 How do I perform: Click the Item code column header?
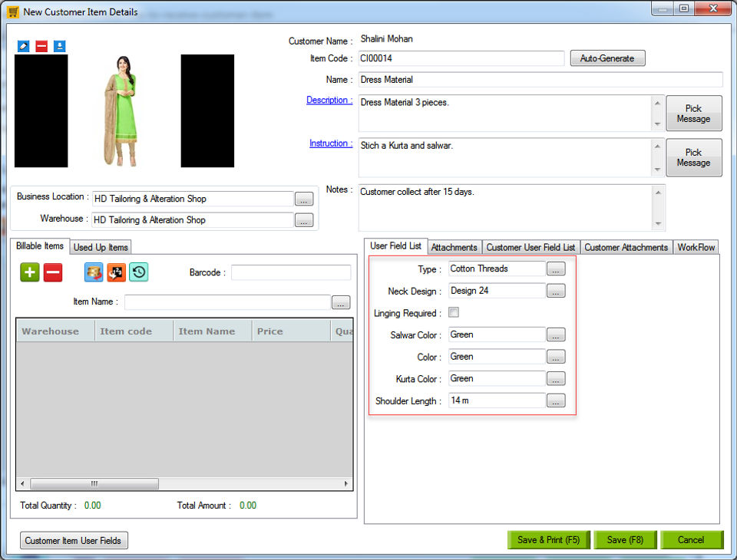134,331
